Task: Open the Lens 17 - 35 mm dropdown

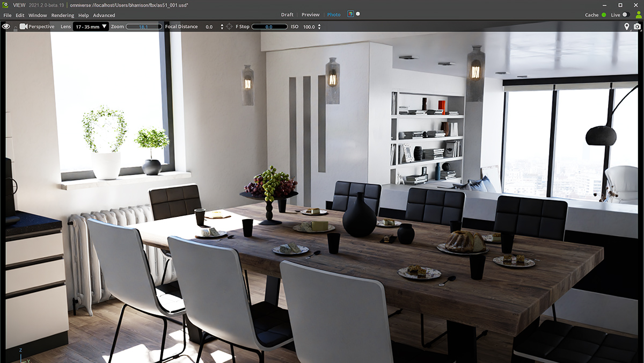Action: pyautogui.click(x=91, y=26)
